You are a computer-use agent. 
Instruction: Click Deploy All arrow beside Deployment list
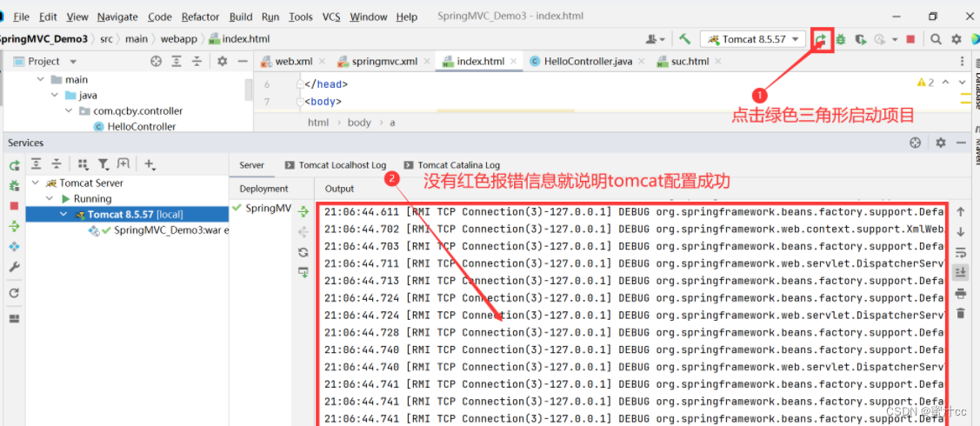pos(303,211)
